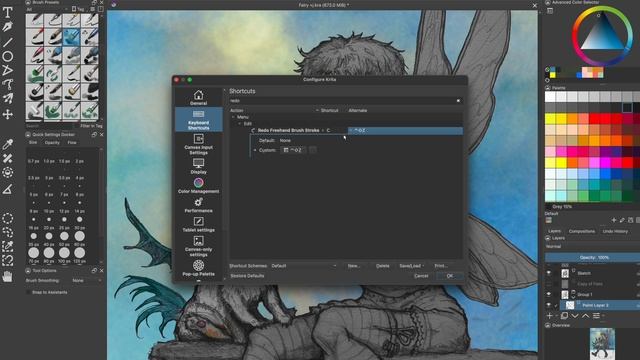Select the Calligraphy pen tool

coord(7,27)
